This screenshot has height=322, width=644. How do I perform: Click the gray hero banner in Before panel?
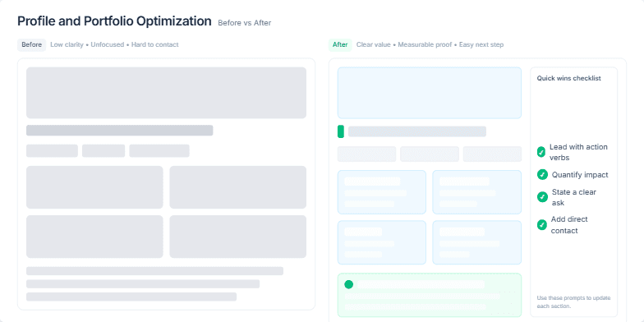pyautogui.click(x=166, y=93)
